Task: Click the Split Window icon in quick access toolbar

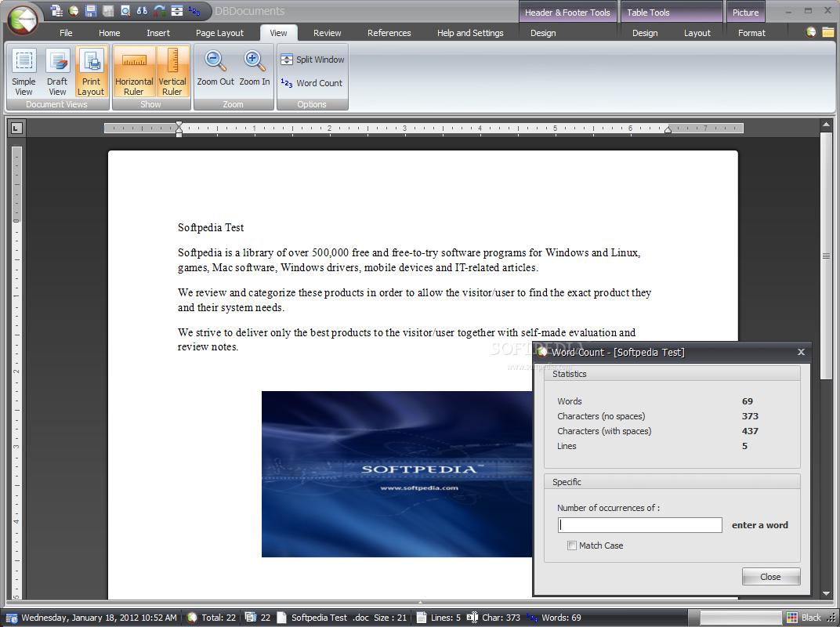Action: pos(177,10)
